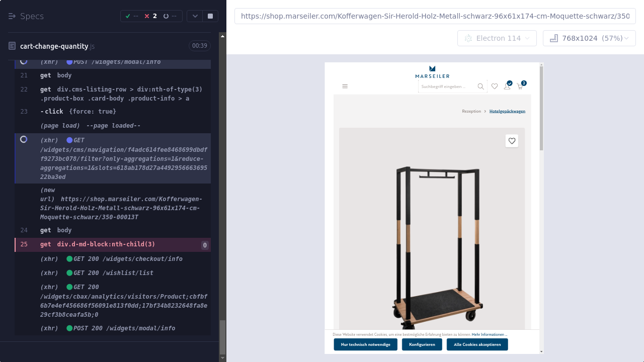Open the hamburger menu on the shop page
Viewport: 644px width, 362px height.
click(x=345, y=86)
